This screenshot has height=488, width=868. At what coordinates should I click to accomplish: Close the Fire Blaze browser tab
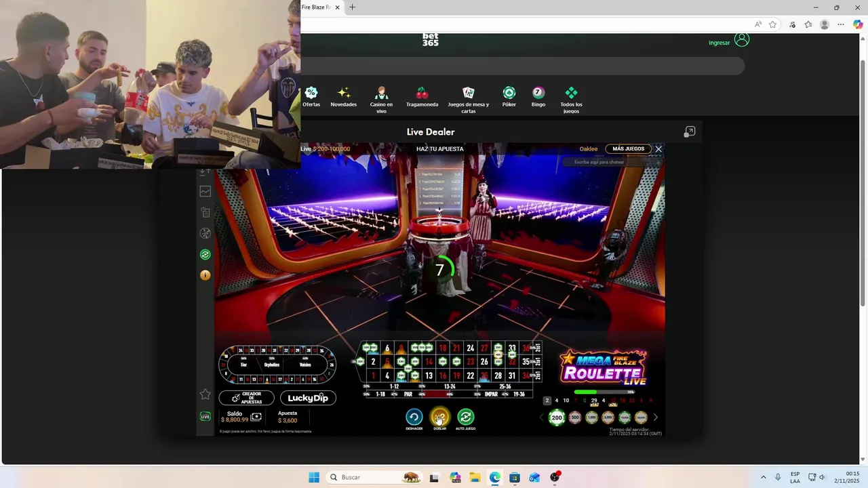point(337,7)
